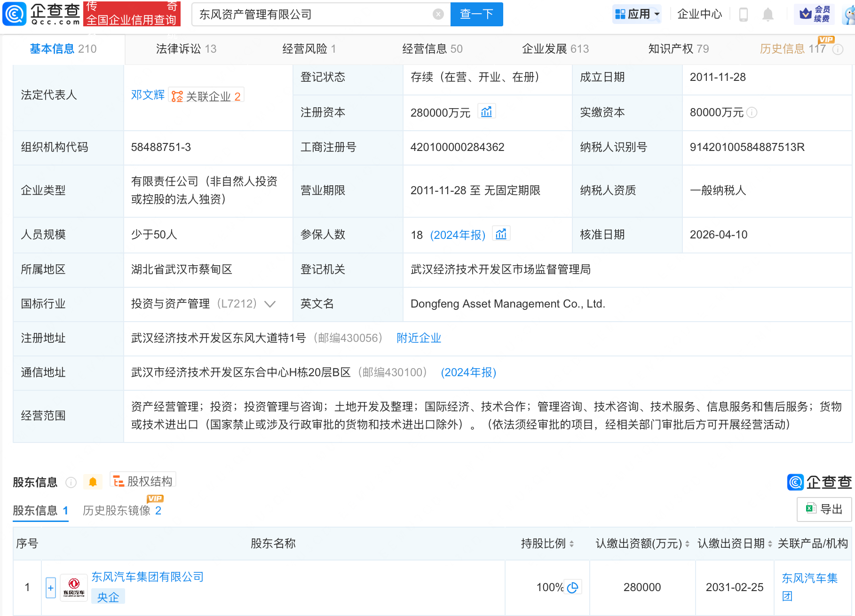Click the mobile phone icon in header
The height and width of the screenshot is (616, 855).
(743, 15)
